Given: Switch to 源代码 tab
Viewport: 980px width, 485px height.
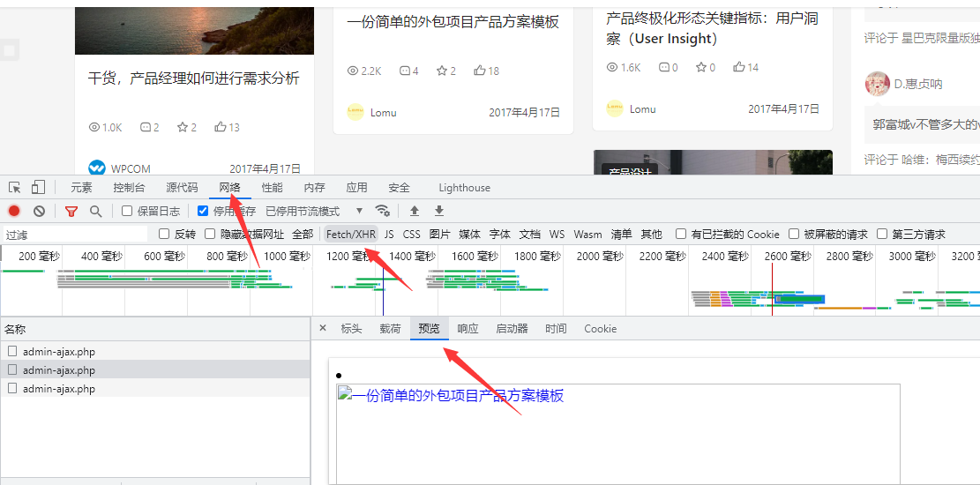Looking at the screenshot, I should 182,188.
